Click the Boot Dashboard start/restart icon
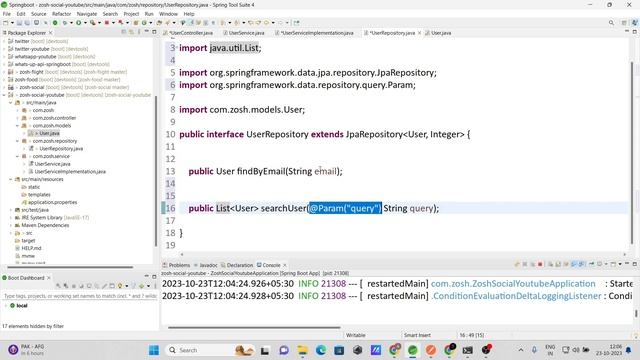This screenshot has width=640, height=360. click(58, 286)
